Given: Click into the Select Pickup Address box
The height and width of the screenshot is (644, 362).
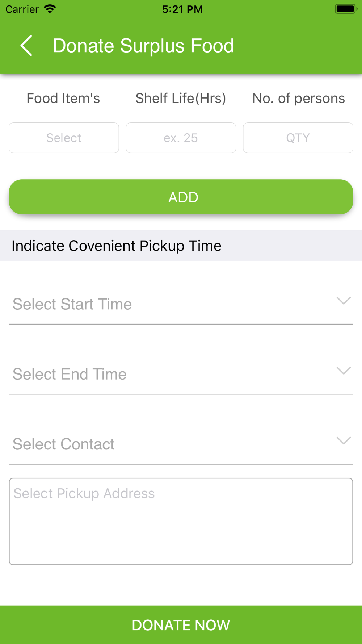Looking at the screenshot, I should pos(181,521).
